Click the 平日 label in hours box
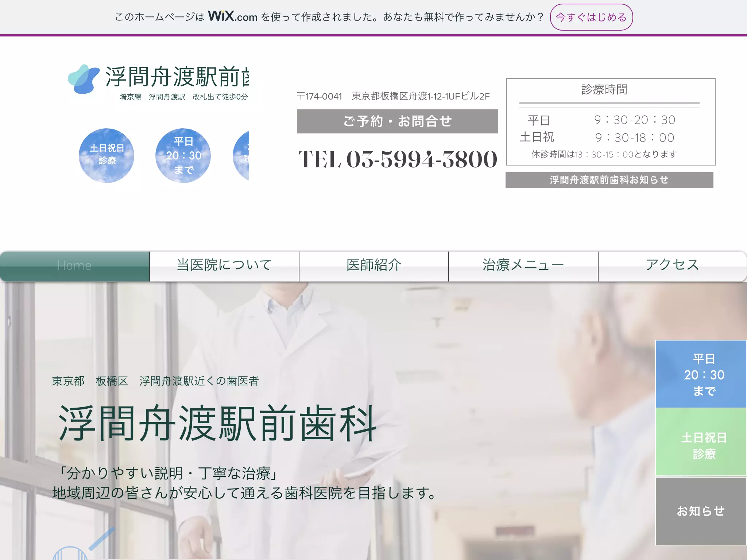Viewport: 747px width, 560px height. 539,120
